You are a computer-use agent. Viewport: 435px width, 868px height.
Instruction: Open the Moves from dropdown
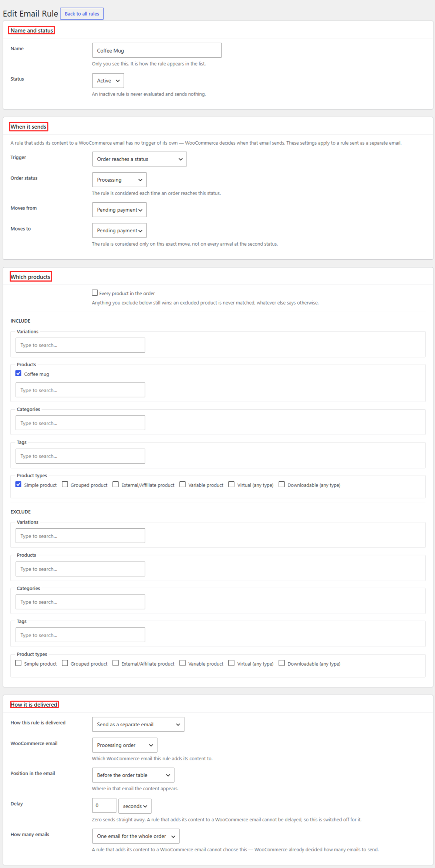[119, 210]
